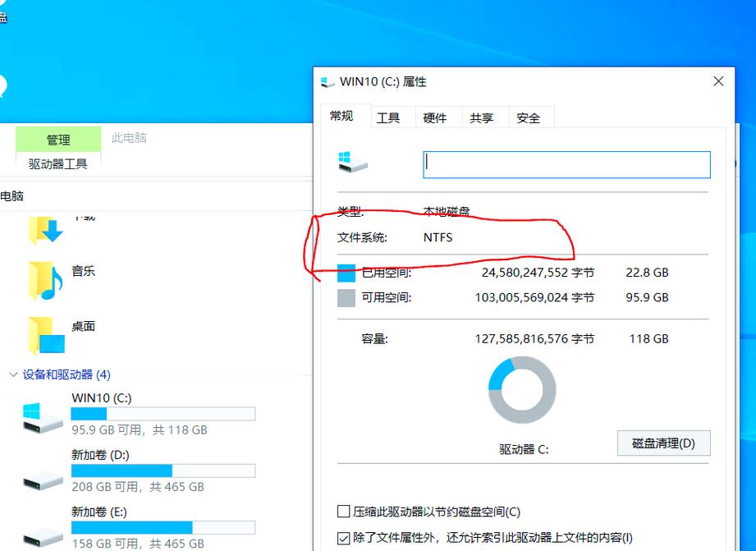Click the WIN10 (C:) usage bar
The height and width of the screenshot is (551, 756).
click(163, 414)
